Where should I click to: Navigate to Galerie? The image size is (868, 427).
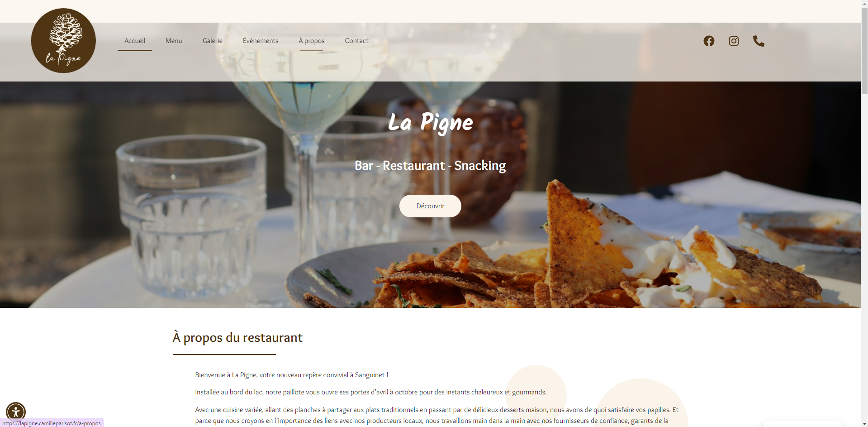point(213,41)
